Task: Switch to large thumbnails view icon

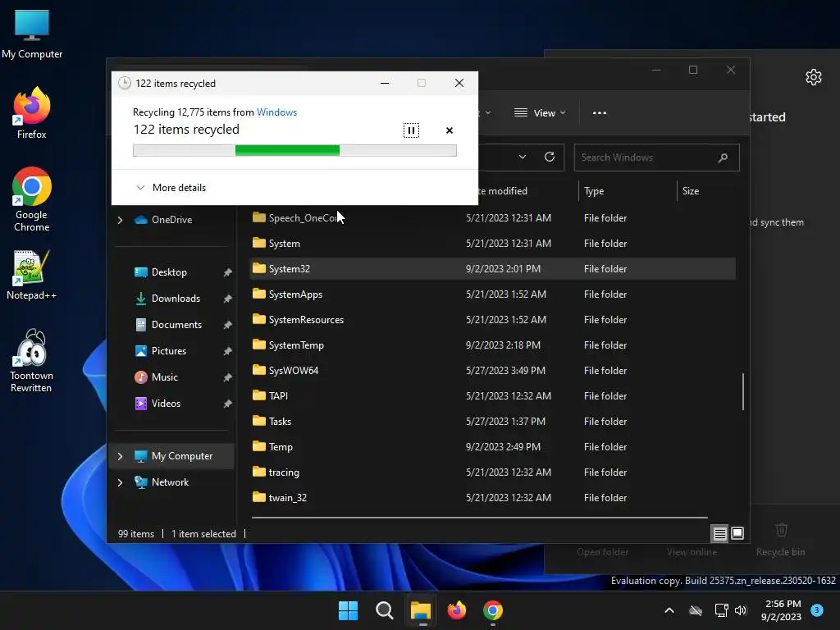Action: [737, 533]
